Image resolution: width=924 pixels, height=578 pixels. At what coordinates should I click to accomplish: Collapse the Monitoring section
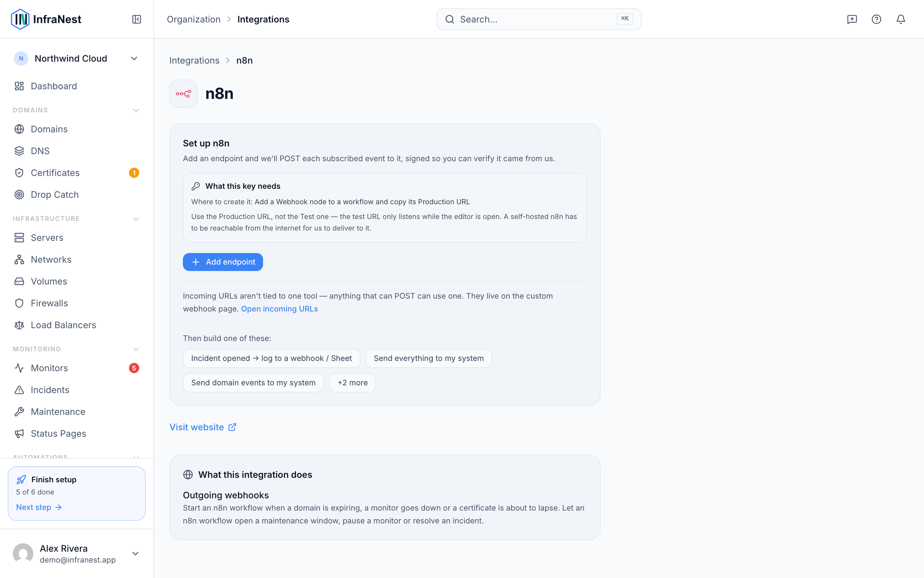pos(136,349)
